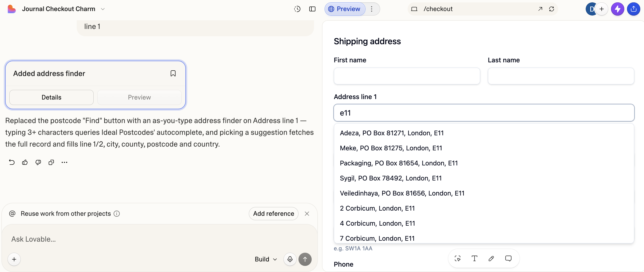This screenshot has height=272, width=644.
Task: Click the Preview button in the card
Action: point(139,97)
